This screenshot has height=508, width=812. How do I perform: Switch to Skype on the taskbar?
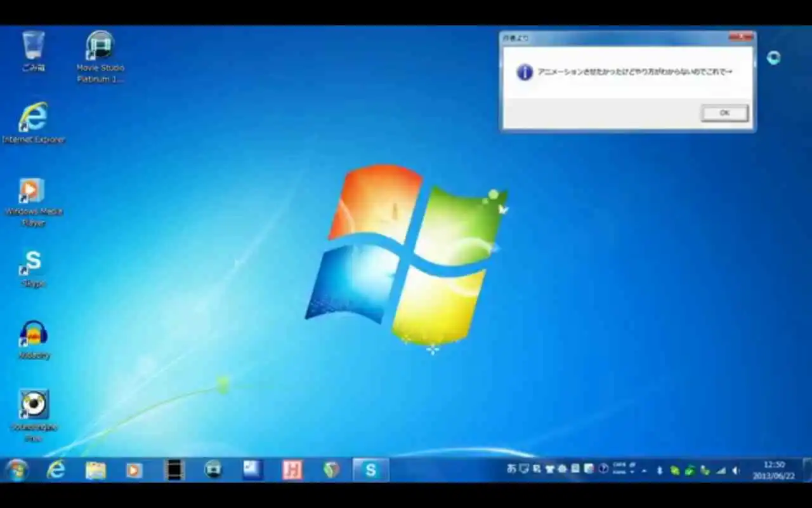[x=370, y=470]
